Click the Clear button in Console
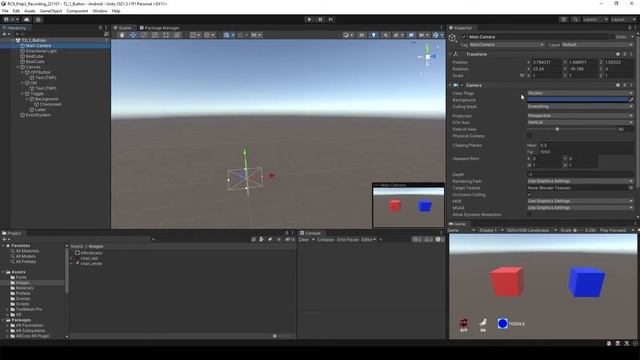640x360 pixels. (x=304, y=240)
